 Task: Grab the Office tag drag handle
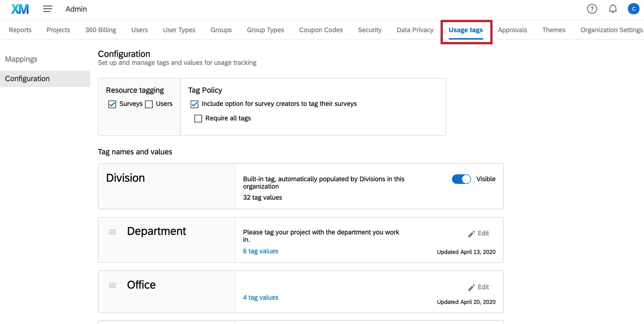pyautogui.click(x=112, y=285)
